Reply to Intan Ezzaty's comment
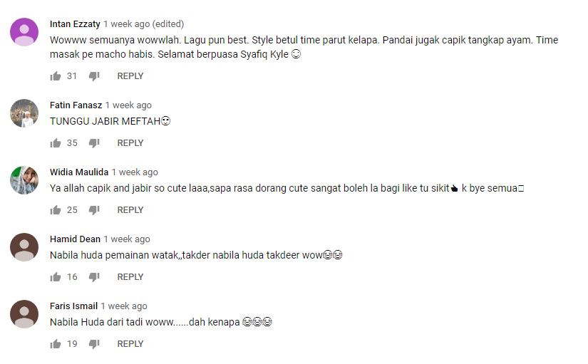Image resolution: width=588 pixels, height=364 pixels. 130,76
